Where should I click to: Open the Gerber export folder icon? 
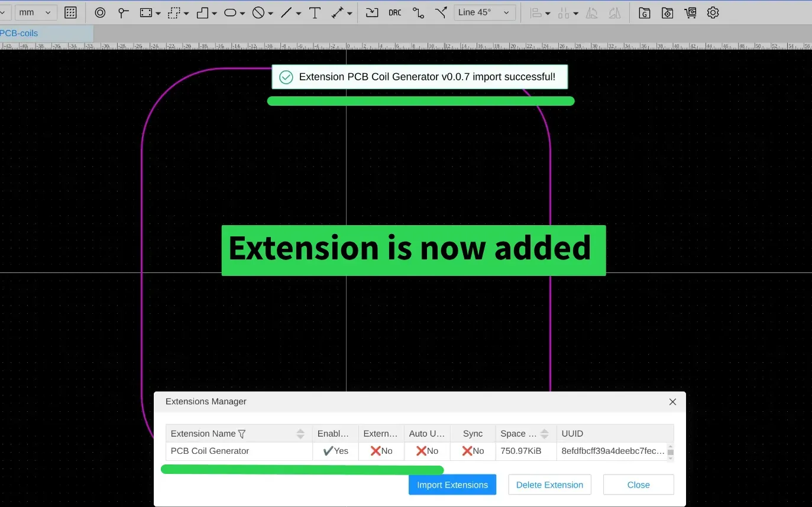tap(645, 12)
